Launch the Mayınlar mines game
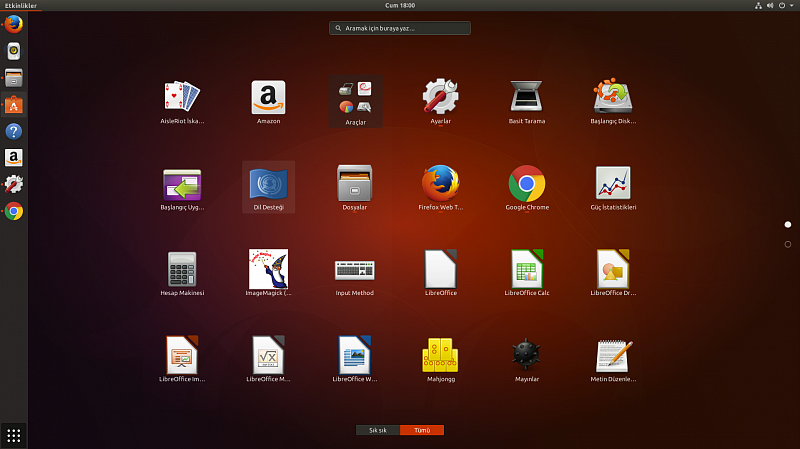 click(x=527, y=359)
